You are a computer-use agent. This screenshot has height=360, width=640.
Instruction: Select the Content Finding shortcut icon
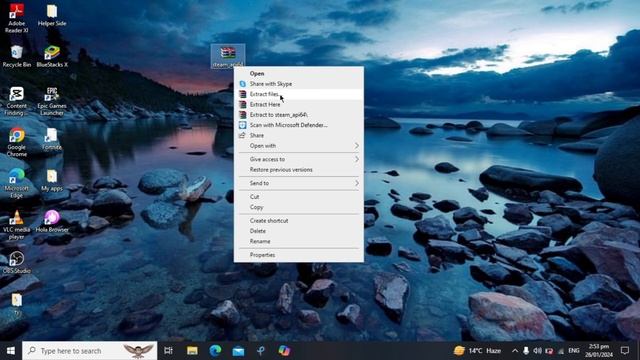tap(16, 101)
